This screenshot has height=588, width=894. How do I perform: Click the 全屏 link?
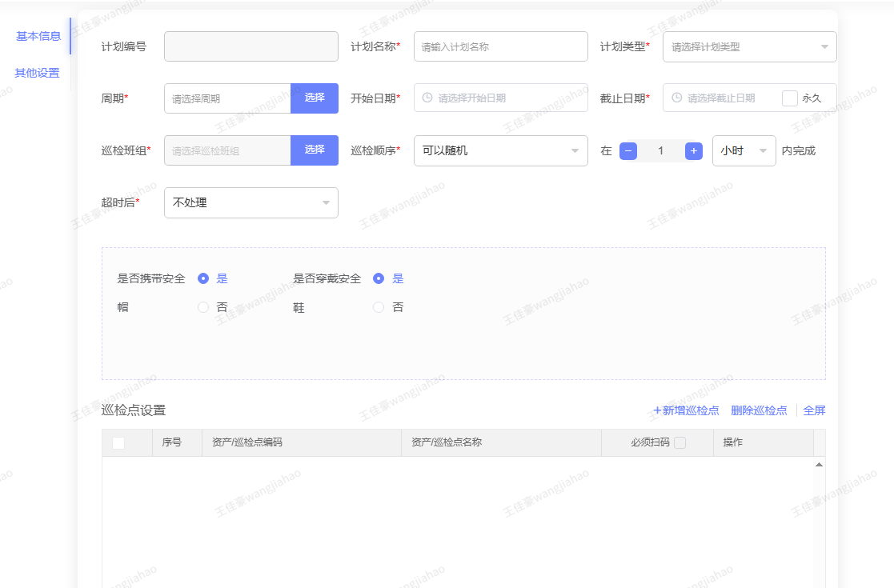pyautogui.click(x=814, y=410)
